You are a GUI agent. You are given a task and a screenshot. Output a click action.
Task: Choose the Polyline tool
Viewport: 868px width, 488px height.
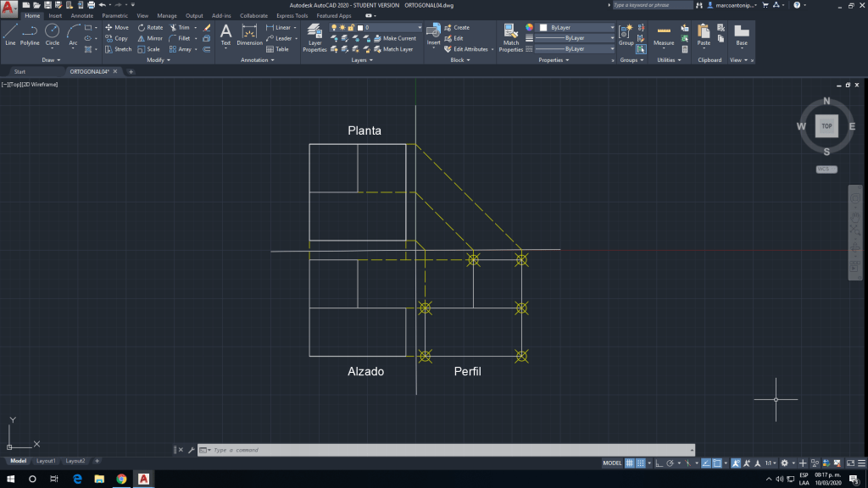pos(30,34)
